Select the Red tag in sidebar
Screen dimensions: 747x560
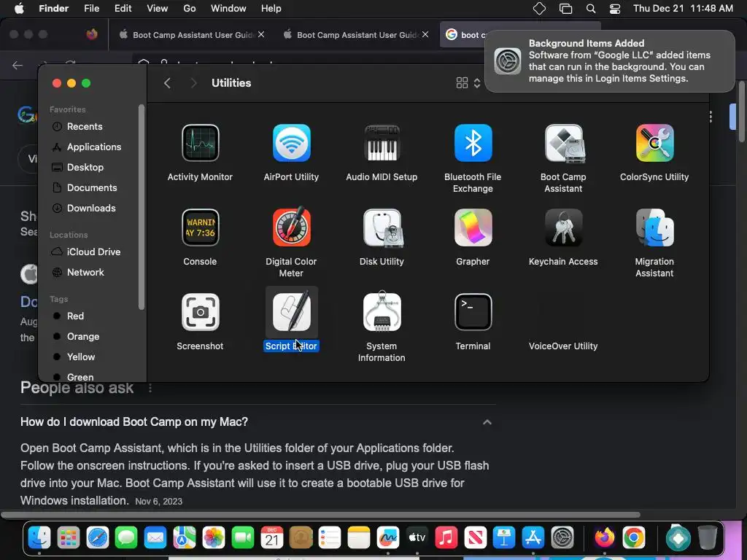click(x=75, y=316)
